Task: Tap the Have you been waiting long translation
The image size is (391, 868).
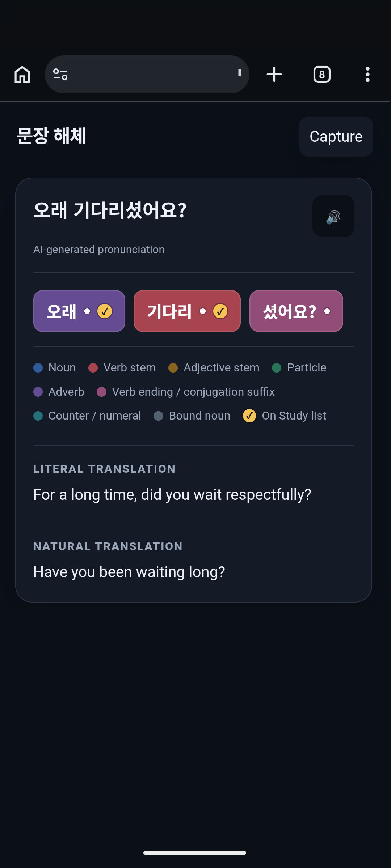Action: click(x=129, y=572)
